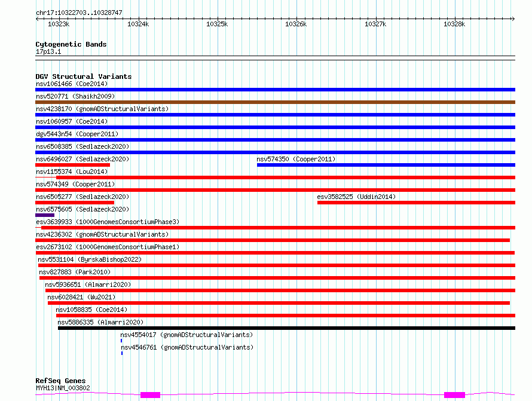Image resolution: width=532 pixels, height=401 pixels.
Task: Select the nsv6508385 (Sedlazeck2020) label
Action: coord(82,146)
